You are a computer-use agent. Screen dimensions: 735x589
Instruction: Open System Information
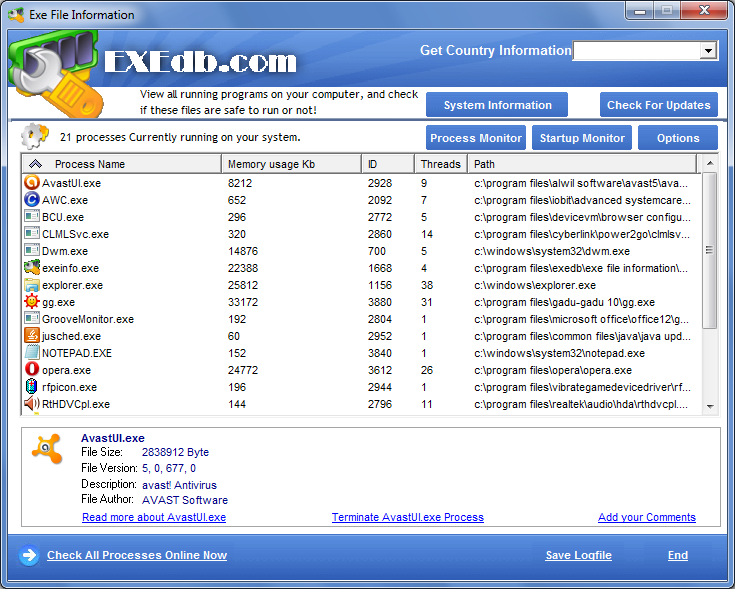pos(497,104)
